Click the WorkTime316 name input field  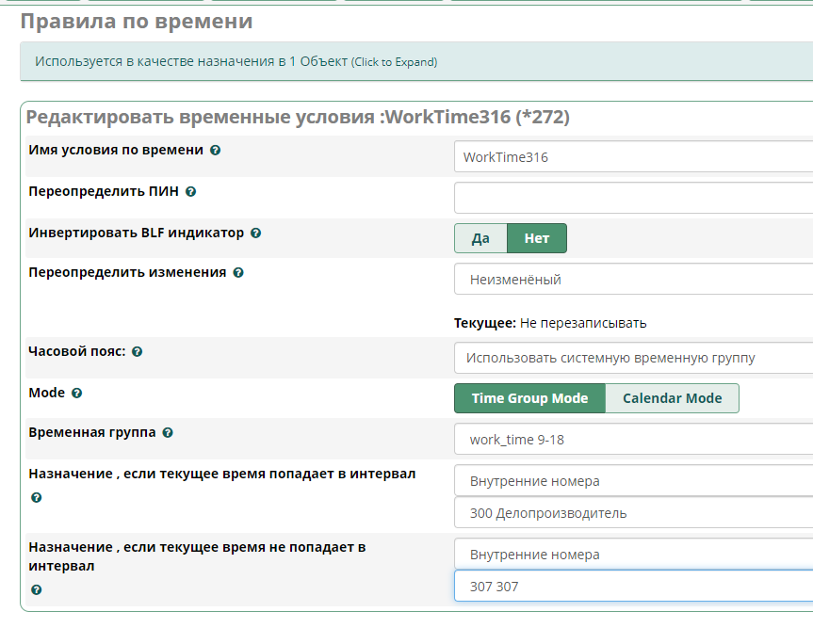pos(633,157)
